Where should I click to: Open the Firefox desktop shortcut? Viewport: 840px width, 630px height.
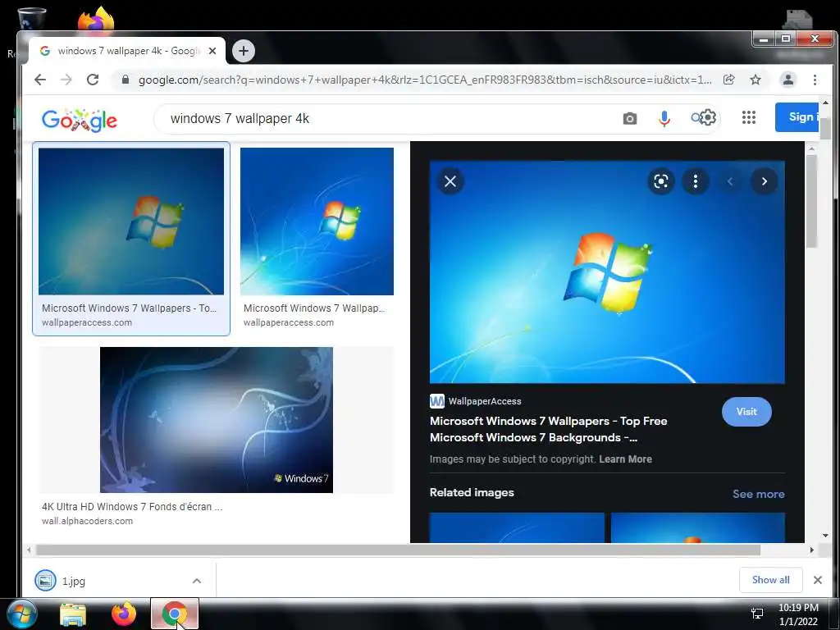tap(96, 19)
